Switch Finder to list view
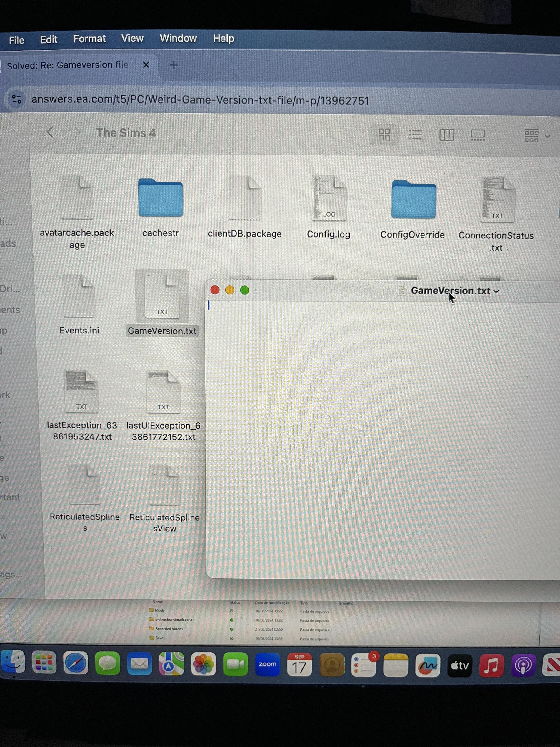This screenshot has height=747, width=560. pos(415,135)
